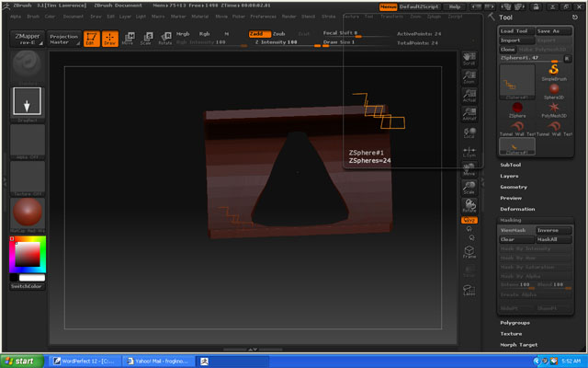Activate Edit mode button
588x368 pixels.
(x=92, y=39)
